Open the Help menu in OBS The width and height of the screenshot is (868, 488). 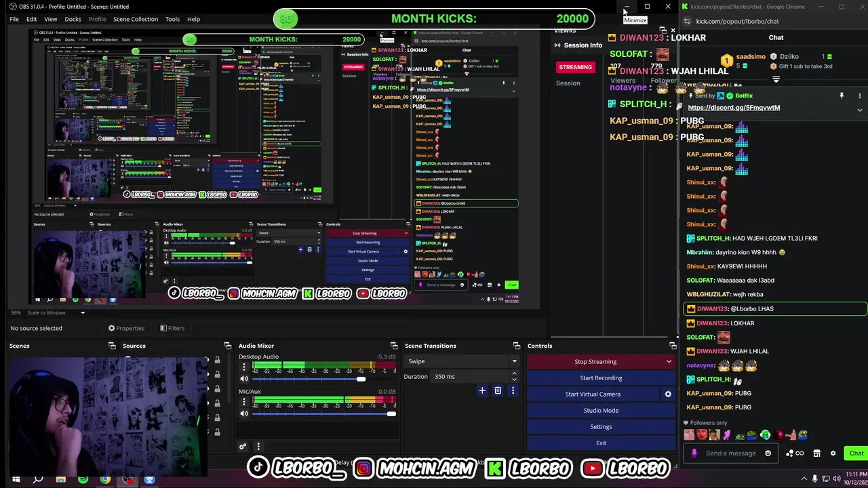point(193,19)
